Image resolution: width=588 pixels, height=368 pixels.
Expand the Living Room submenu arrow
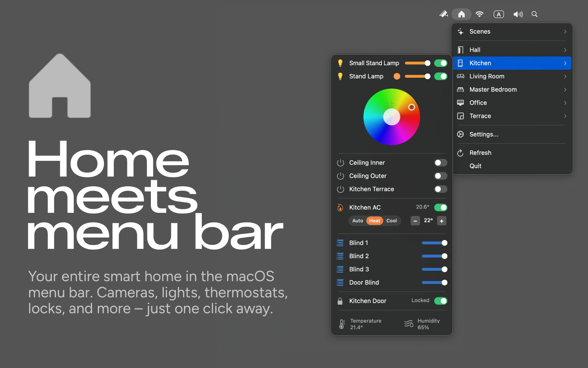(x=565, y=77)
